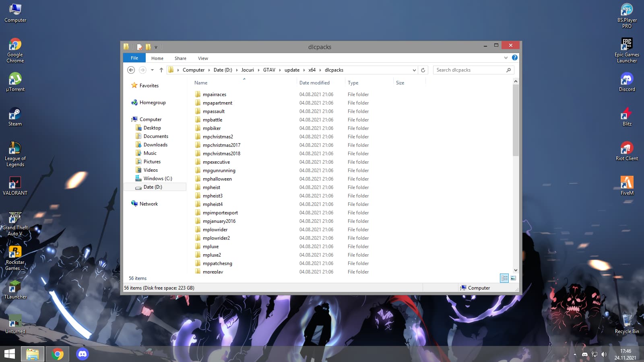This screenshot has height=362, width=644.
Task: Open the Unturned desktop shortcut
Action: point(15,324)
